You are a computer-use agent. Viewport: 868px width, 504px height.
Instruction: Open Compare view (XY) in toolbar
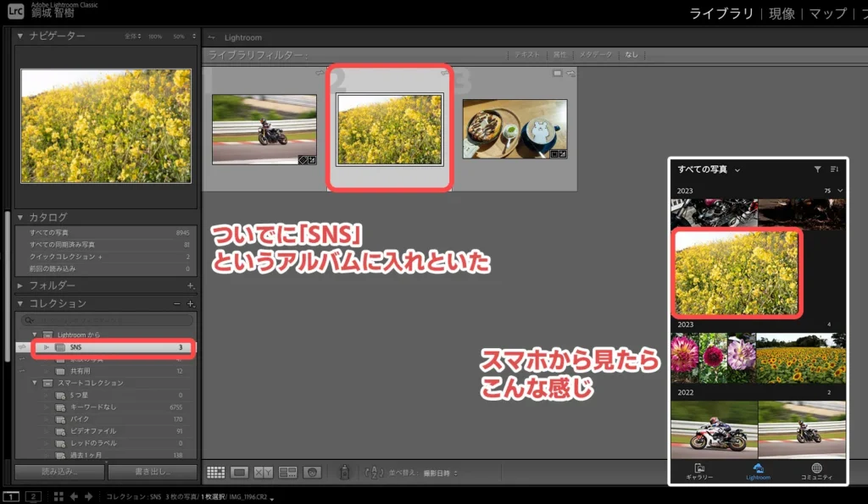264,472
